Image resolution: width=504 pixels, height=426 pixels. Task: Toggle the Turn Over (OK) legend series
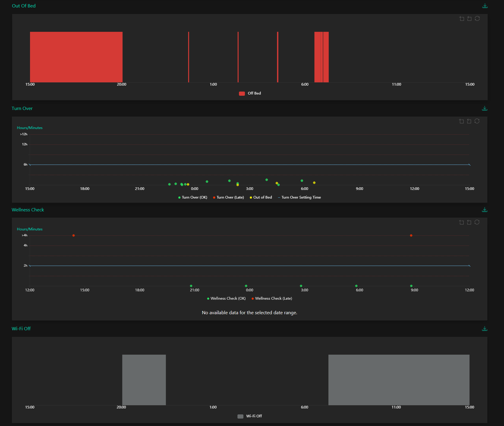pyautogui.click(x=193, y=197)
